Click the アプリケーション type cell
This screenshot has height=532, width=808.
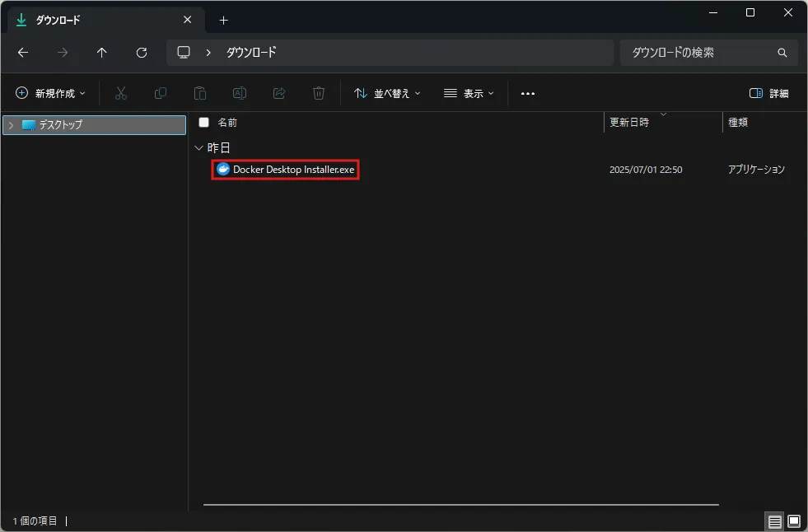tap(756, 170)
